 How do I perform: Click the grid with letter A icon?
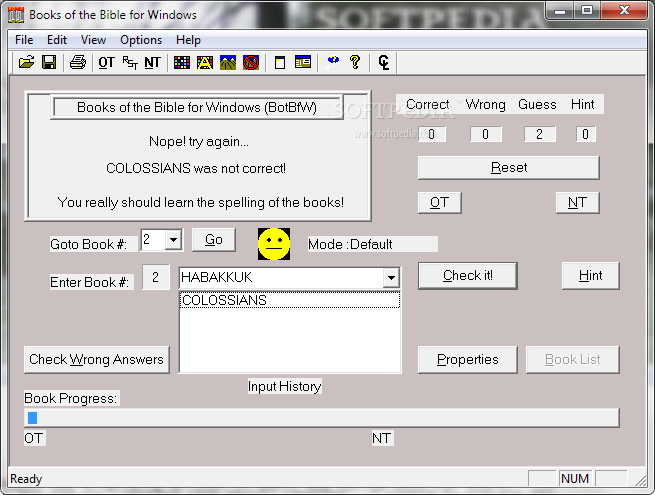205,63
